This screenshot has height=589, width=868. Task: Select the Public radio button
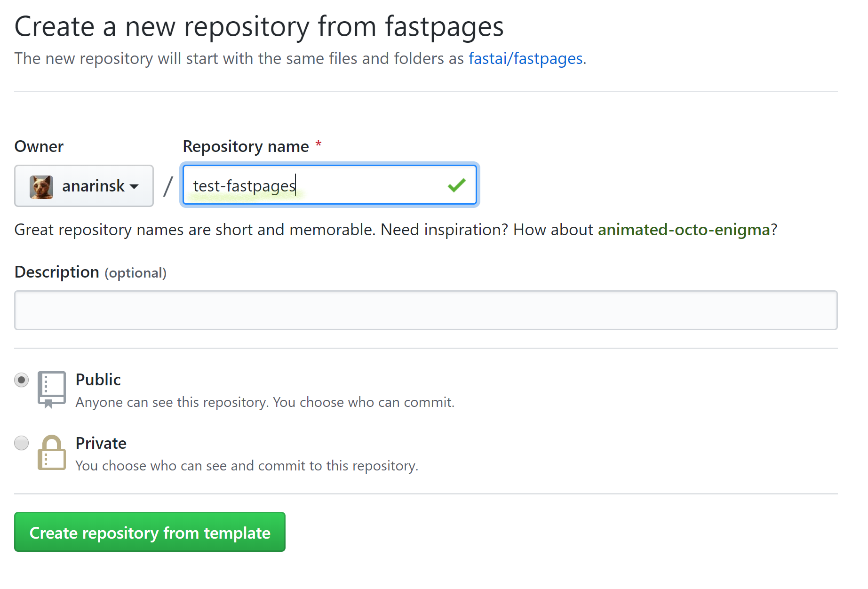point(22,380)
